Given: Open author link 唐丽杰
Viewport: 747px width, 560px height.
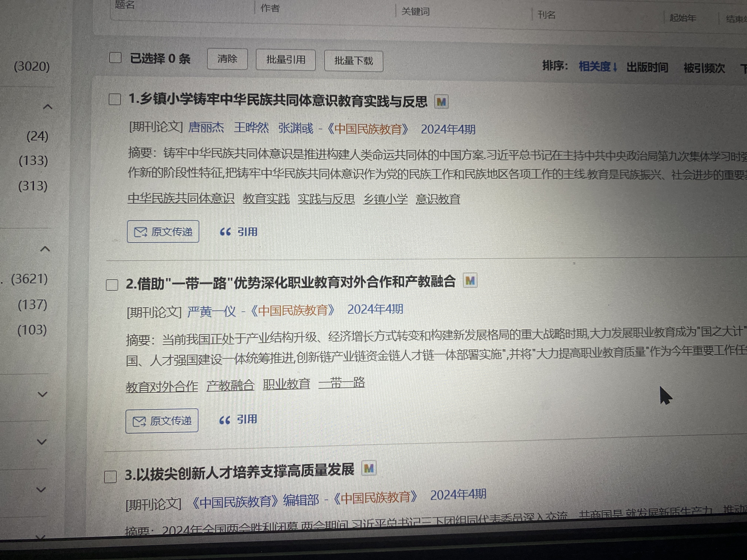Looking at the screenshot, I should pyautogui.click(x=206, y=128).
